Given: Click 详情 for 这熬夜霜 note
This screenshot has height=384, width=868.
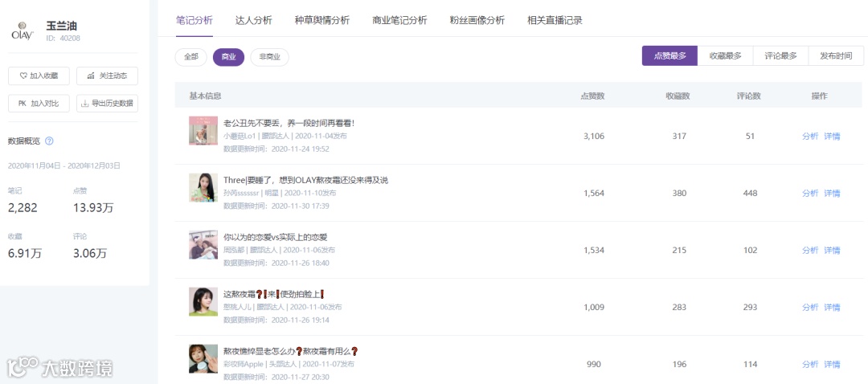Looking at the screenshot, I should point(832,307).
